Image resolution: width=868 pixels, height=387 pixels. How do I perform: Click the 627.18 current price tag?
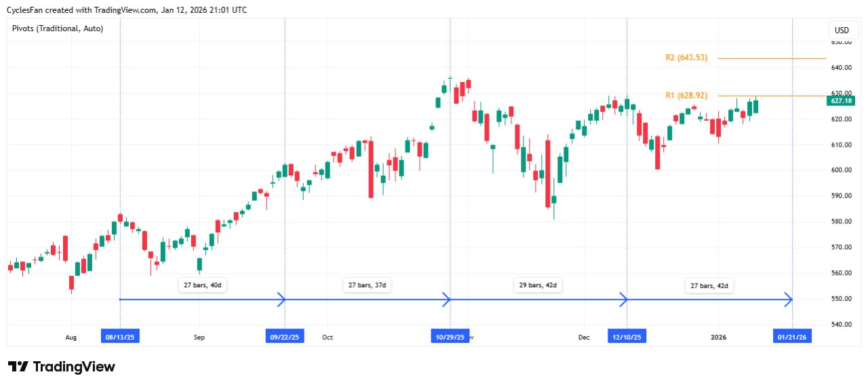tap(841, 100)
